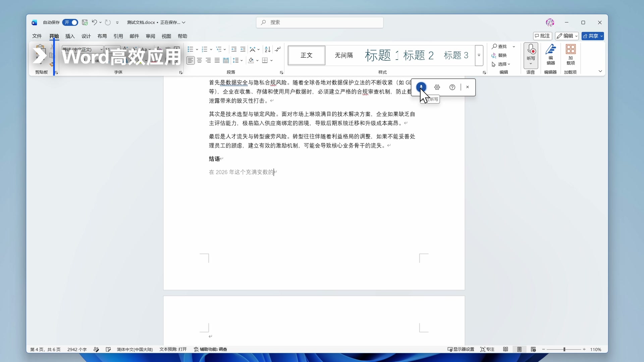Align text left
The height and width of the screenshot is (362, 644).
coord(191,60)
